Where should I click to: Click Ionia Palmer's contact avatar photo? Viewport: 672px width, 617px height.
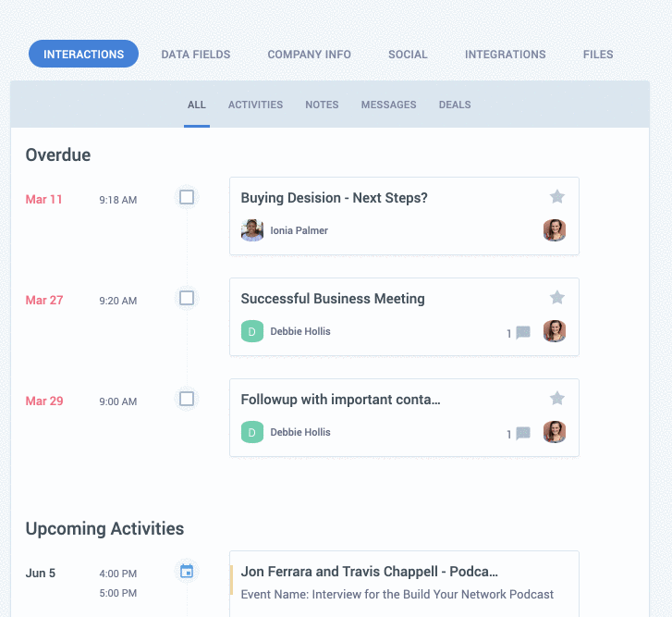(x=252, y=230)
